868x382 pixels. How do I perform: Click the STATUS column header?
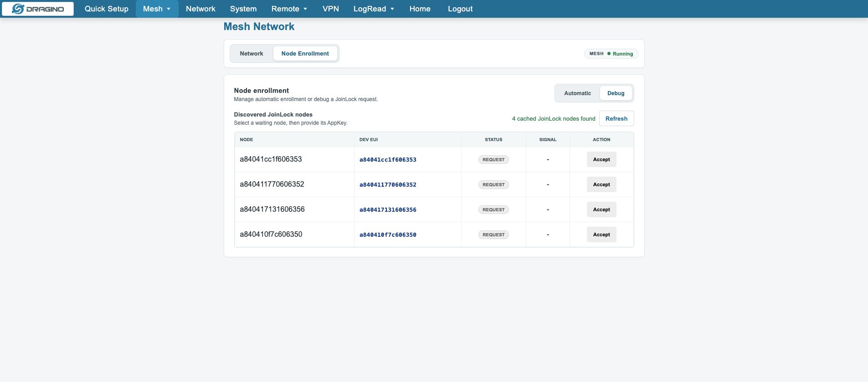click(493, 140)
